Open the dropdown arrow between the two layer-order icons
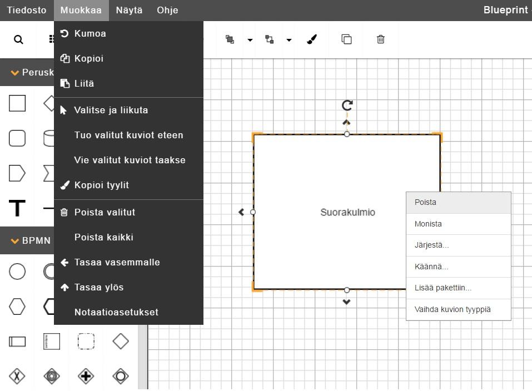The height and width of the screenshot is (392, 532). (x=250, y=40)
